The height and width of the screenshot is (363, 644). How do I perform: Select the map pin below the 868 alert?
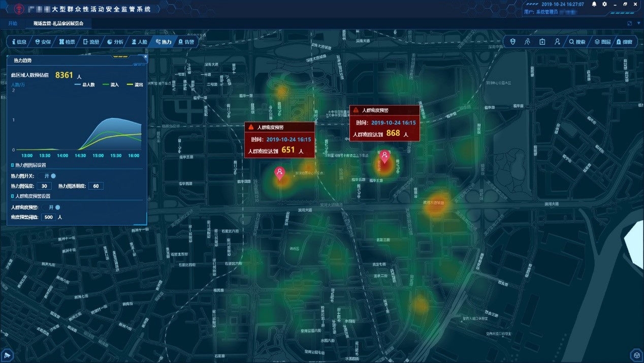(x=385, y=157)
